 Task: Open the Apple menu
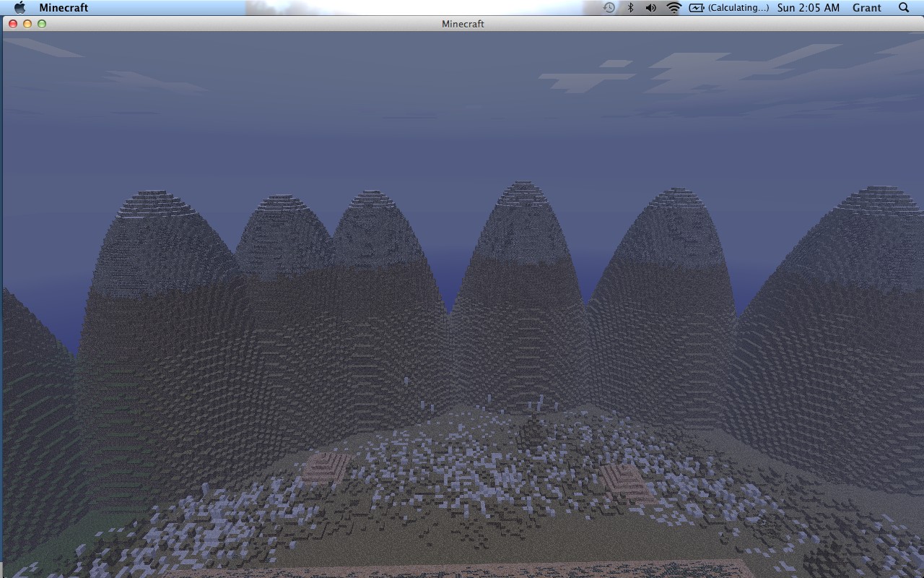click(19, 7)
